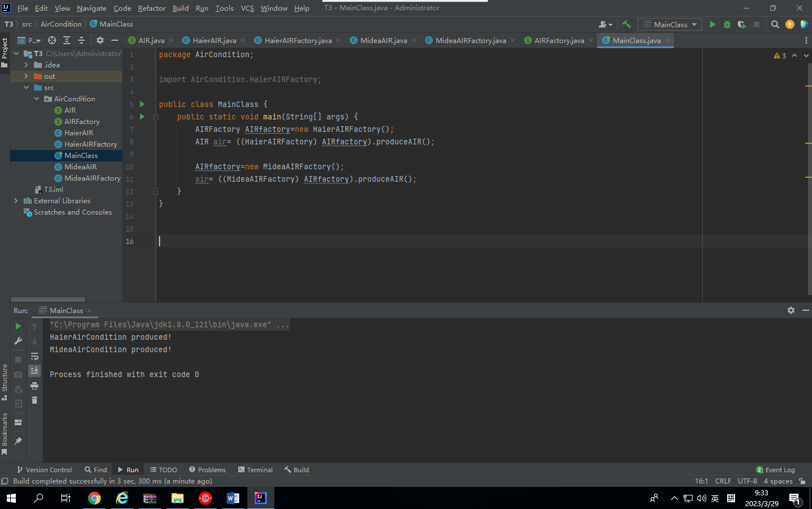Click Select Opened File crosshair icon
Viewport: 812px width, 509px height.
[52, 40]
